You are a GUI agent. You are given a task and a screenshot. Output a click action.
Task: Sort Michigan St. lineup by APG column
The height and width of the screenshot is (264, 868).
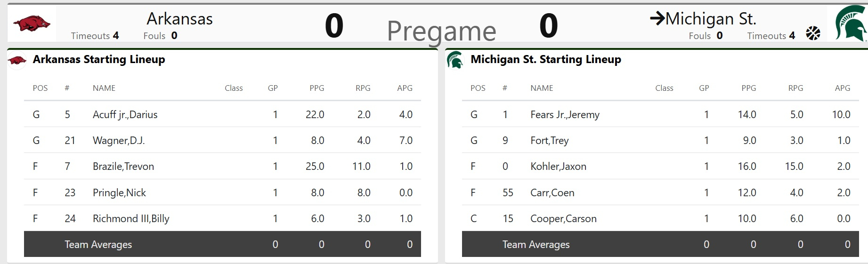842,88
